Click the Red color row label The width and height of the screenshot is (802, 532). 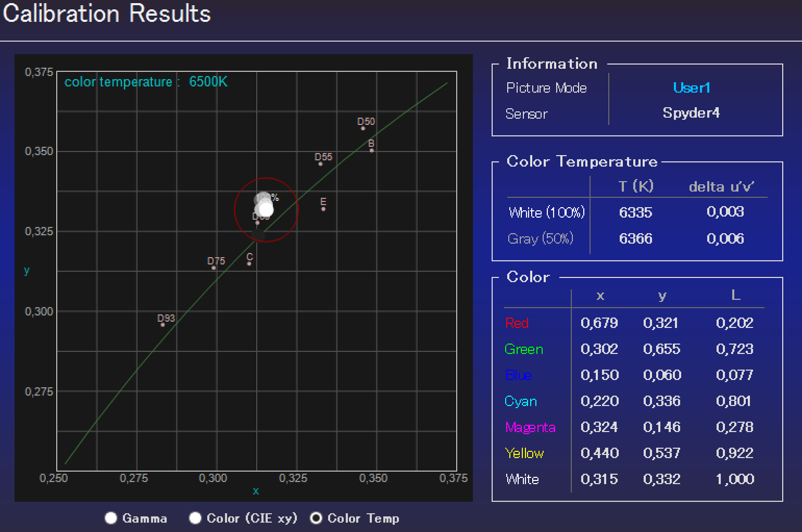click(517, 323)
